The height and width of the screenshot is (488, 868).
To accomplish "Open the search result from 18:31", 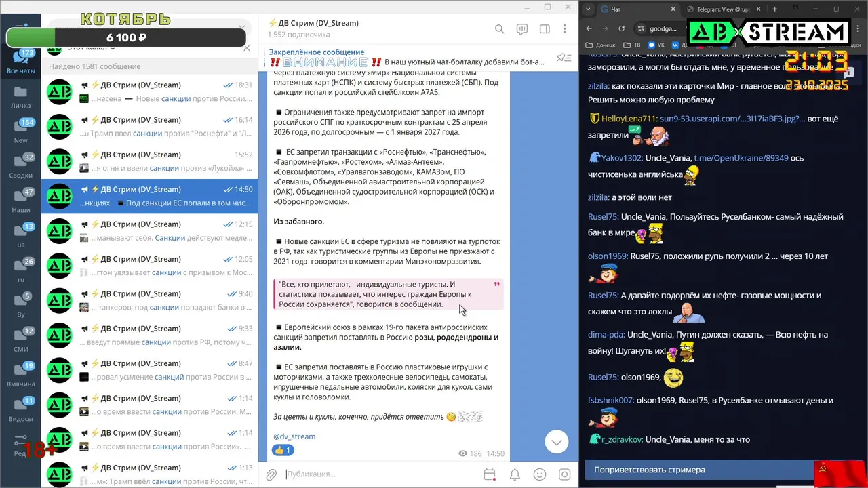I will [x=150, y=91].
